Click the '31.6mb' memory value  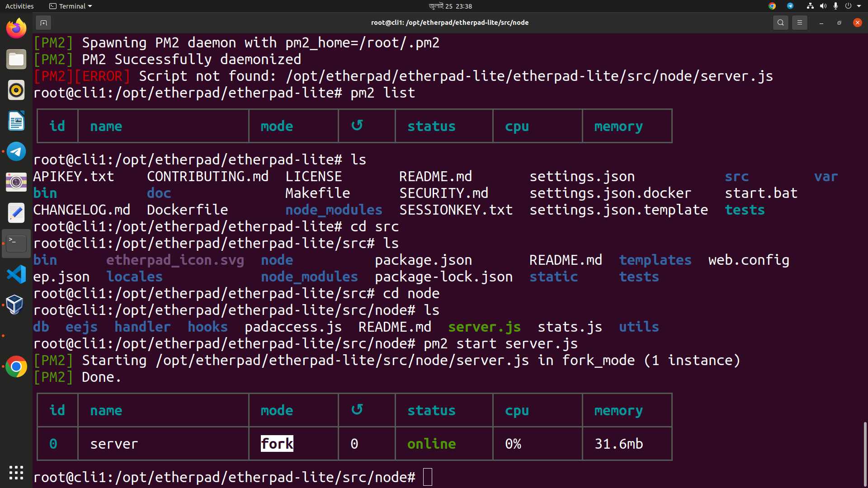[618, 444]
